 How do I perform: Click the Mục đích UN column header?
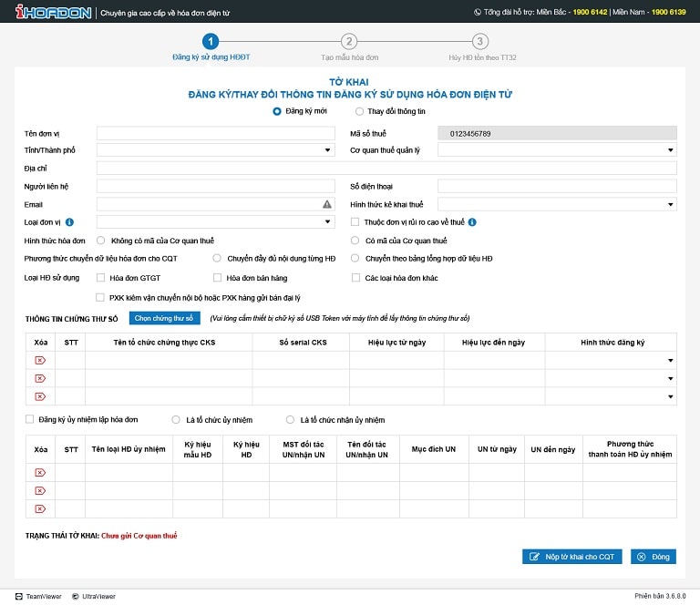tap(434, 449)
